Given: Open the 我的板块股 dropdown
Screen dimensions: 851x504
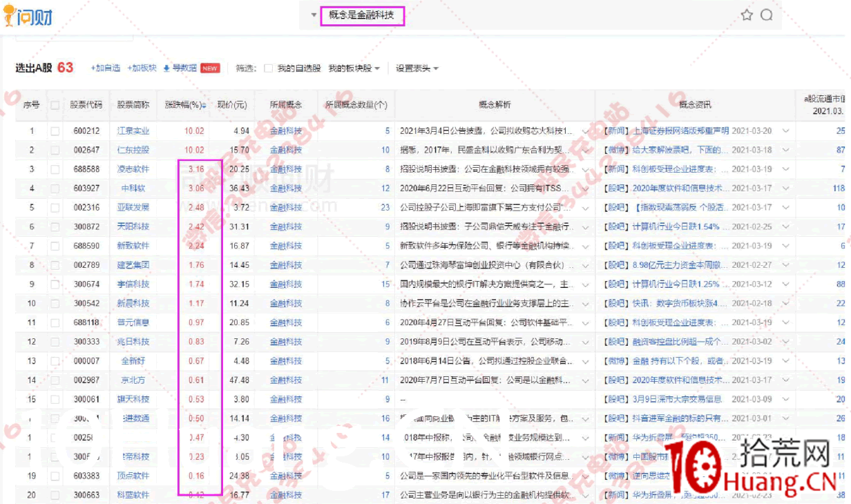Looking at the screenshot, I should click(354, 68).
